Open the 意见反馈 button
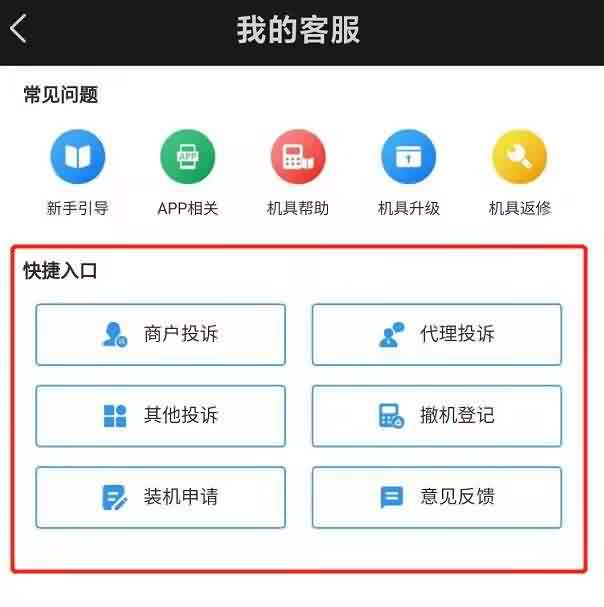Image resolution: width=604 pixels, height=607 pixels. (437, 497)
